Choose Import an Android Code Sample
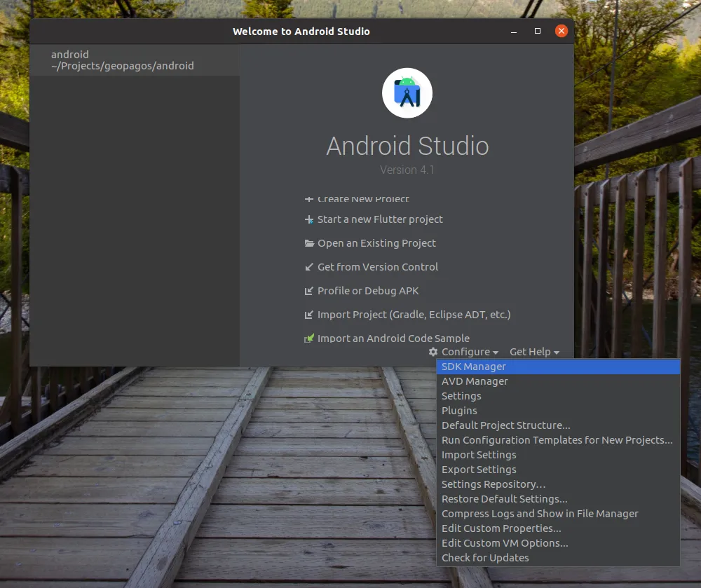 coord(393,339)
